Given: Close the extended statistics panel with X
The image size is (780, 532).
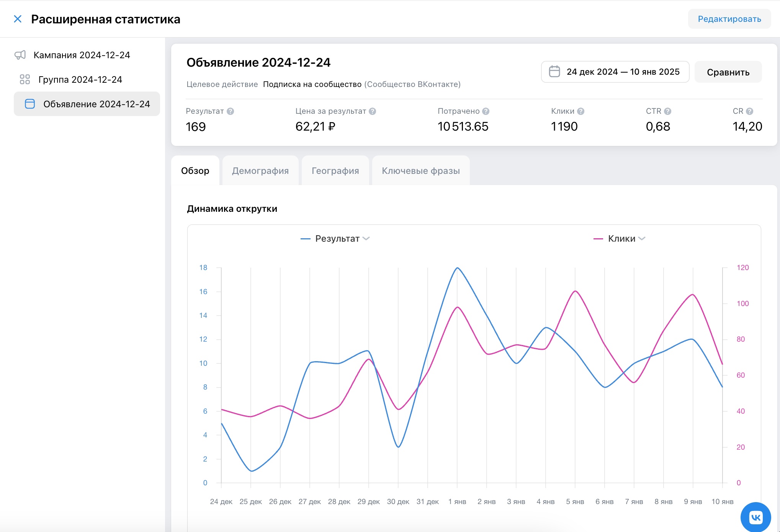Looking at the screenshot, I should click(18, 19).
